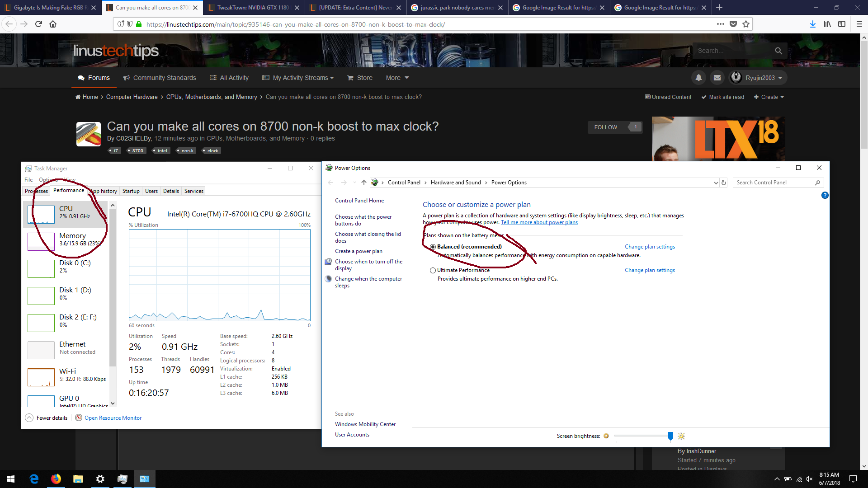Click Change plan settings for Balanced

point(650,247)
